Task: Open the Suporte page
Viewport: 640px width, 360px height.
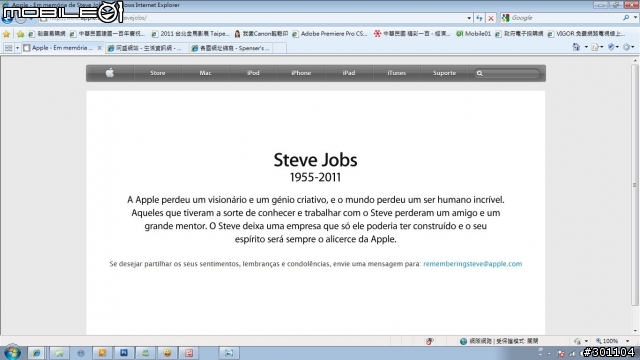Action: click(x=444, y=73)
